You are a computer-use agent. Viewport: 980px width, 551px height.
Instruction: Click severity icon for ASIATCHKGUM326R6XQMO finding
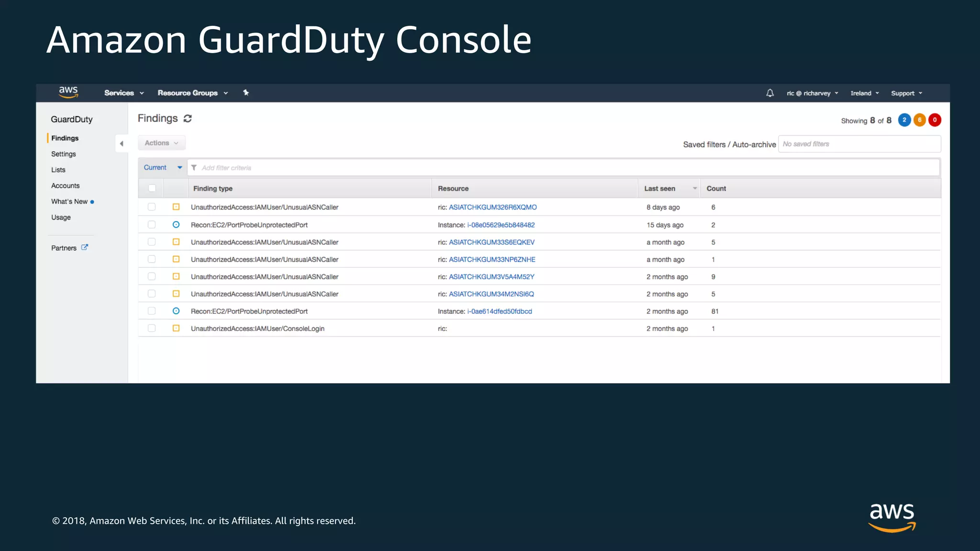[176, 207]
